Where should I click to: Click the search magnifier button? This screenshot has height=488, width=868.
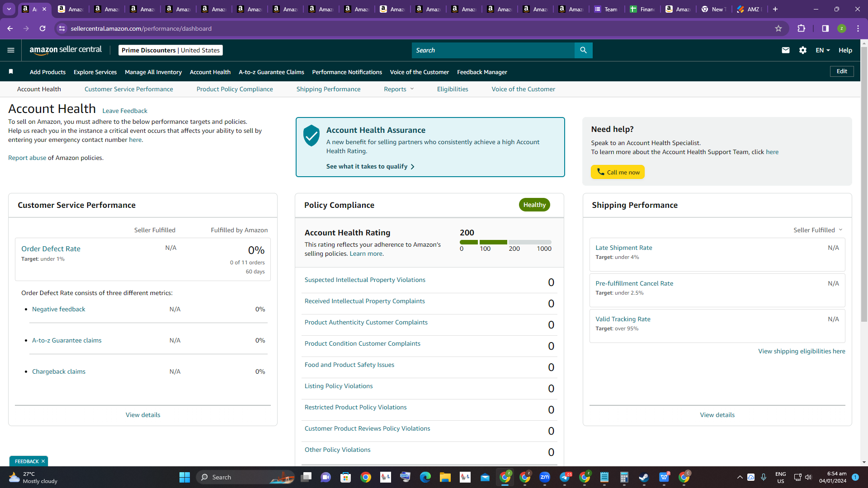click(x=583, y=50)
